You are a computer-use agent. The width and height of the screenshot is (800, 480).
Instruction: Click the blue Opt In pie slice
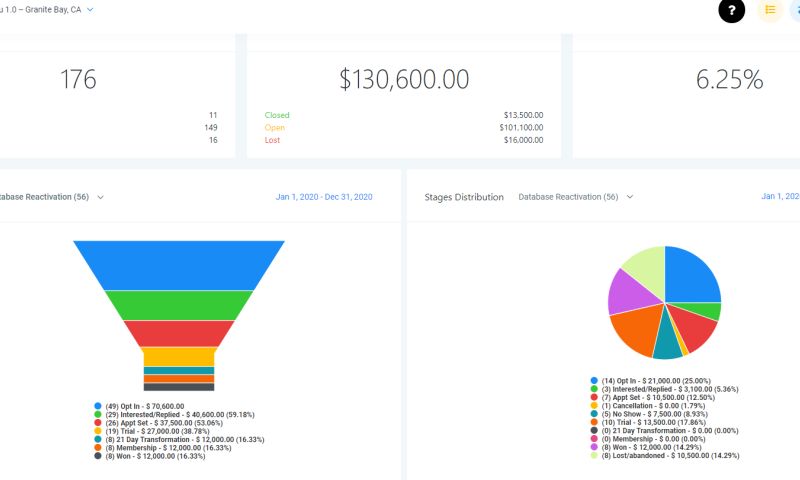click(690, 275)
